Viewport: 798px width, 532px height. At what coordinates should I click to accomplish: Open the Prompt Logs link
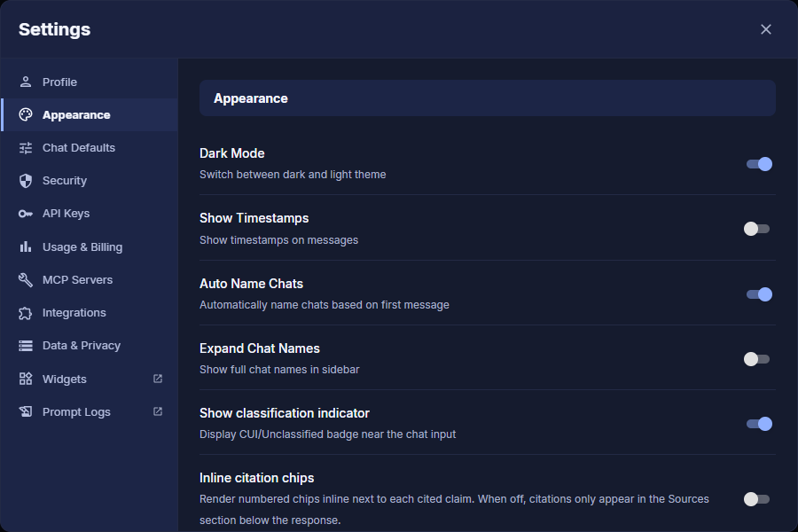(90, 411)
